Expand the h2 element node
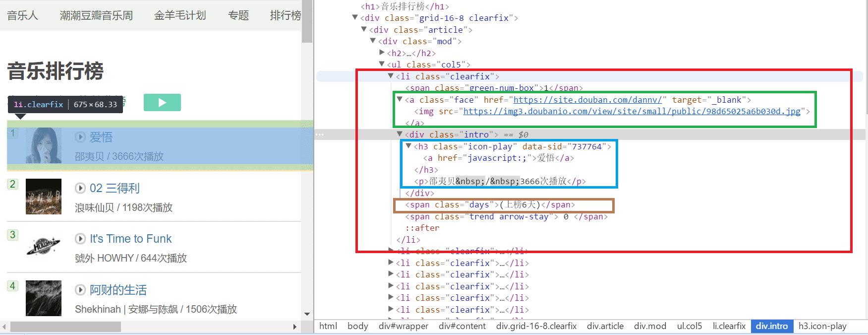 pyautogui.click(x=382, y=52)
